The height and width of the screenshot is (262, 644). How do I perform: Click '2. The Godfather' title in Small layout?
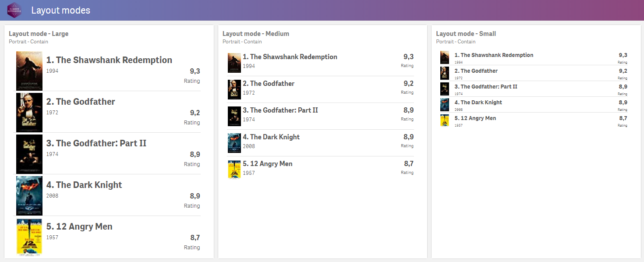pos(476,71)
